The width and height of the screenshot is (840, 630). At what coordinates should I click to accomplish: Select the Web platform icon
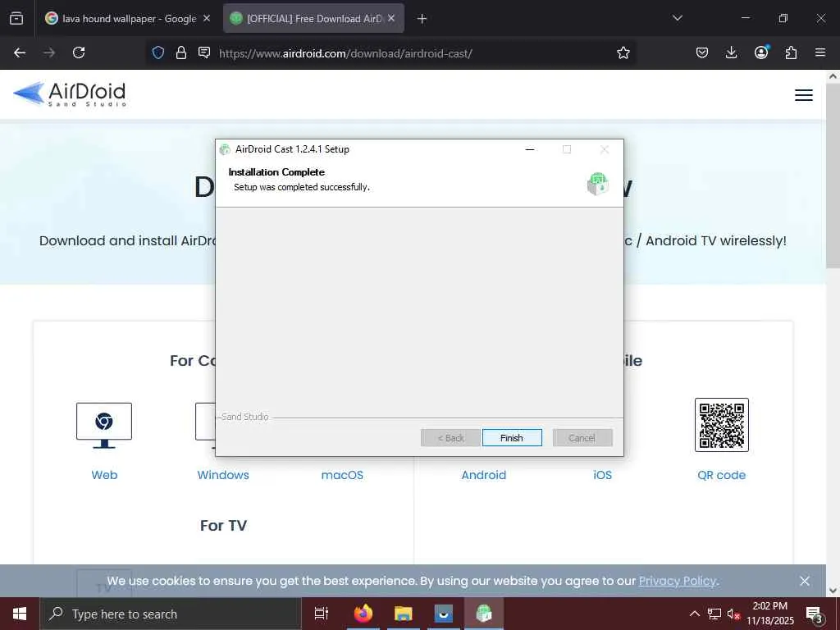pos(104,426)
